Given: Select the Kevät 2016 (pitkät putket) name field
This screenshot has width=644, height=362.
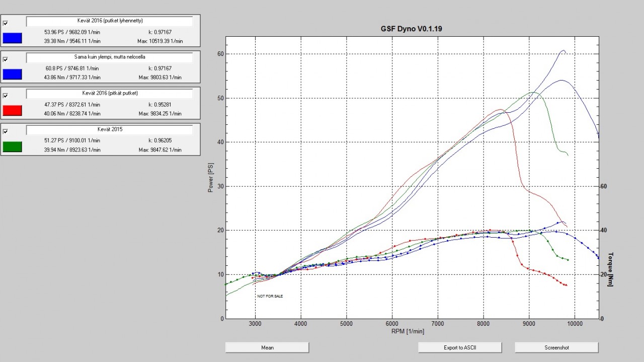Looking at the screenshot, I should tap(109, 94).
